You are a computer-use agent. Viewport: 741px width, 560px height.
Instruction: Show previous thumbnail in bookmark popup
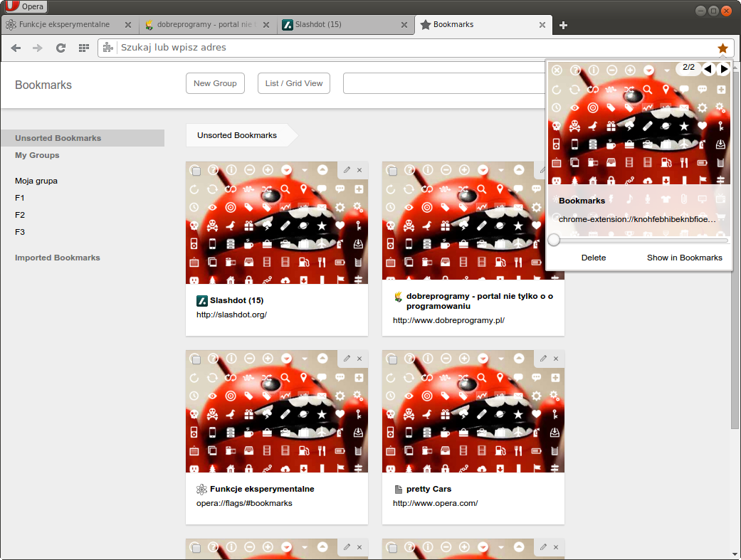[708, 69]
